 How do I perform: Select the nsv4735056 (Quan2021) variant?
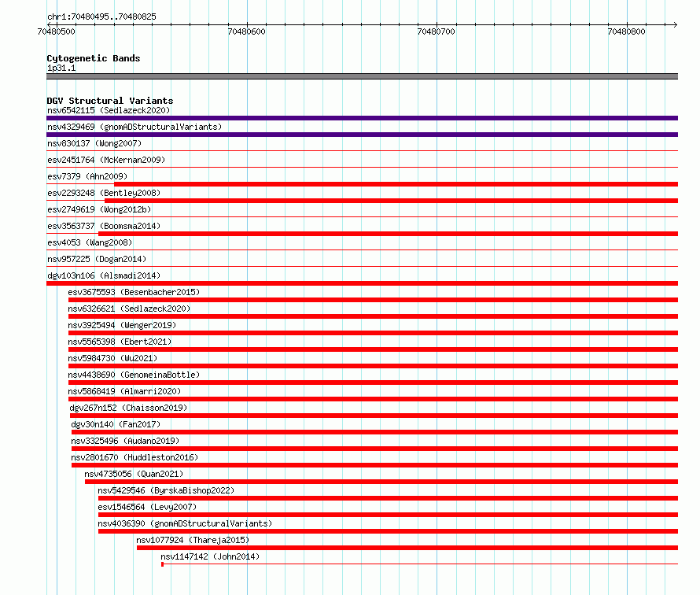coord(134,474)
